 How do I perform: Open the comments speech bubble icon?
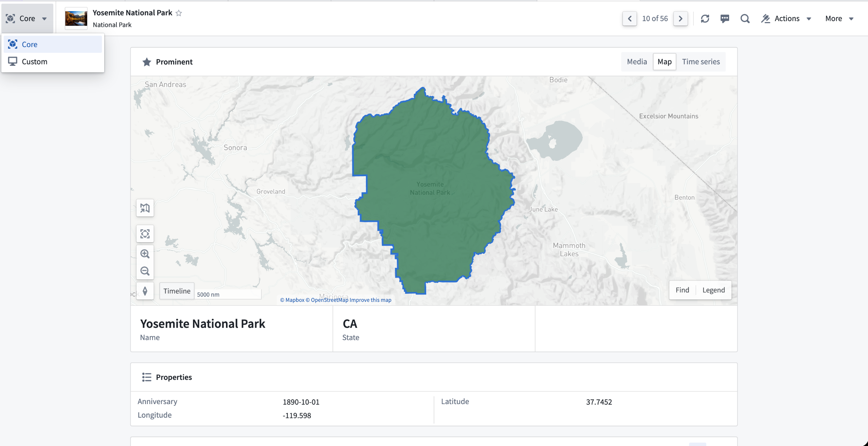pos(725,18)
